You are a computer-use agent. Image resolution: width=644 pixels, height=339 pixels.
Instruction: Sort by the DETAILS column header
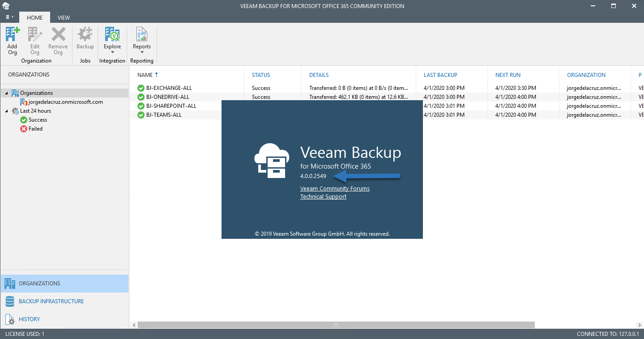point(319,75)
